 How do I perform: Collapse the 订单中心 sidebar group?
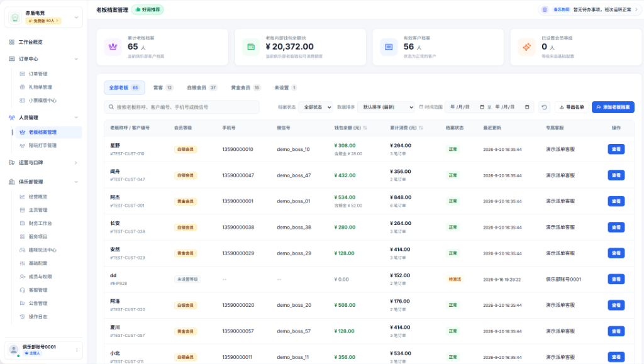pos(76,58)
